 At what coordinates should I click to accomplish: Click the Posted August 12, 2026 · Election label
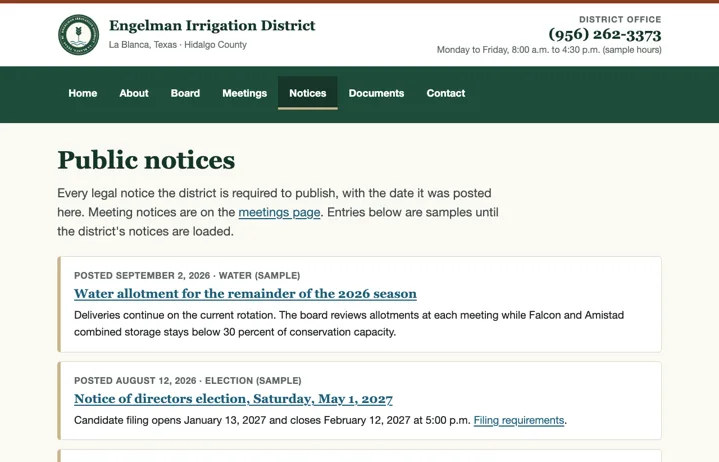[188, 381]
